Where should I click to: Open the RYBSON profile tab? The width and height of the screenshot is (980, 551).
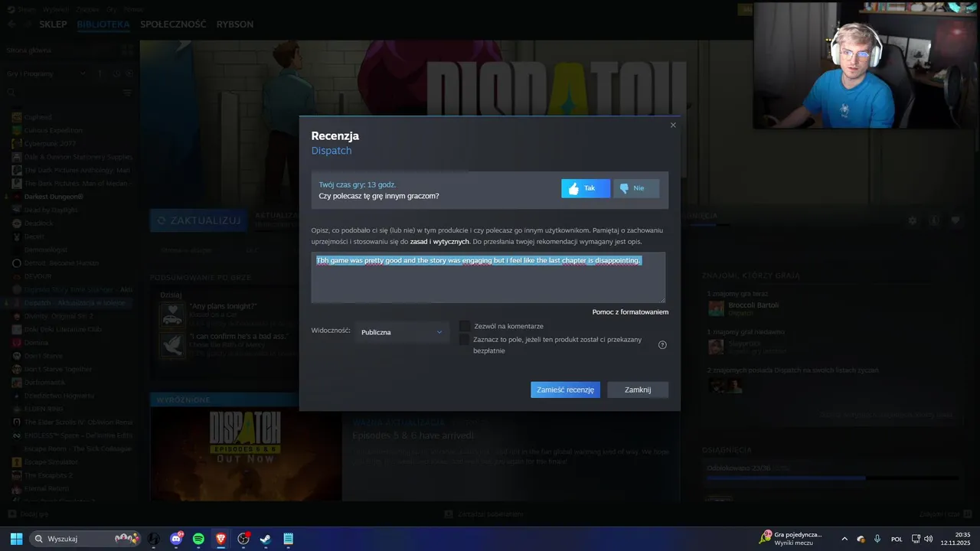(235, 24)
